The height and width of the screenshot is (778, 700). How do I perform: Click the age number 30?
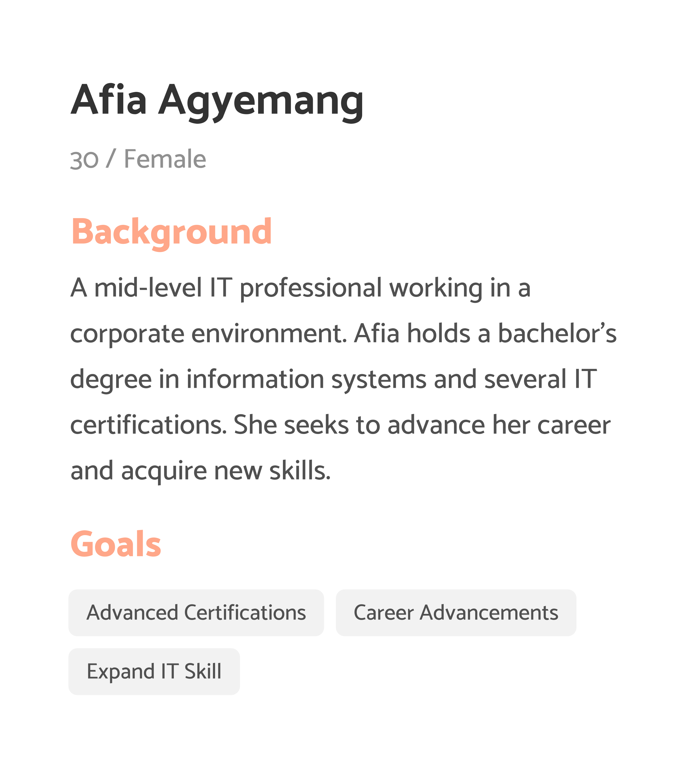[x=84, y=159]
